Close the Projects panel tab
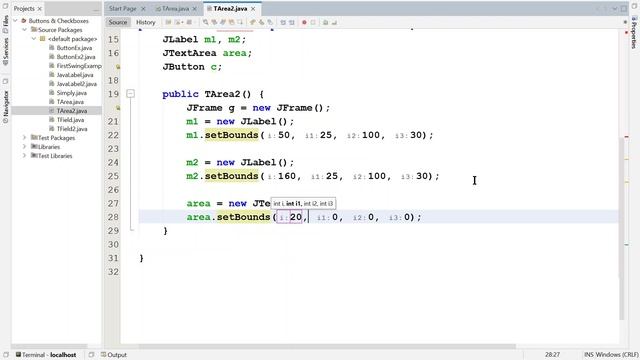Viewport: 640px width, 360px height. coord(40,9)
